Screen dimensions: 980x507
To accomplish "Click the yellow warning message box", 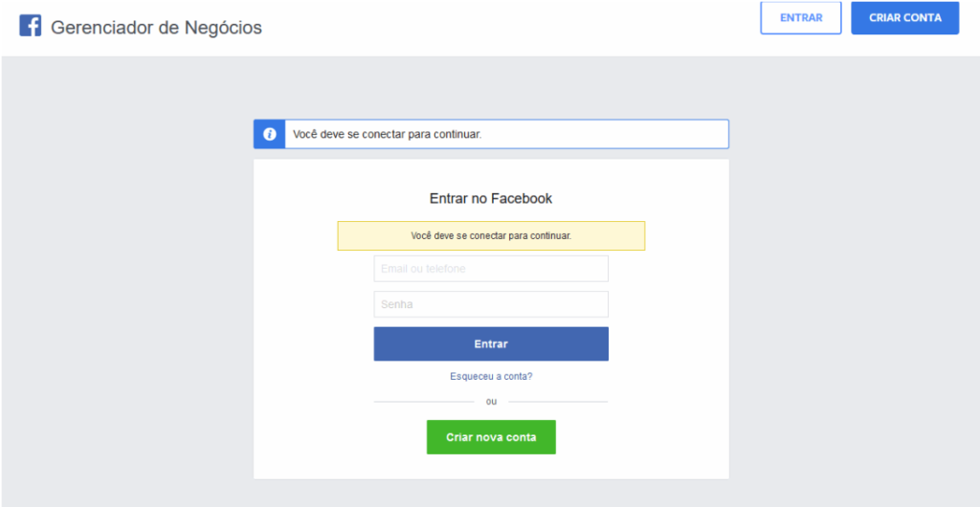I will click(491, 235).
